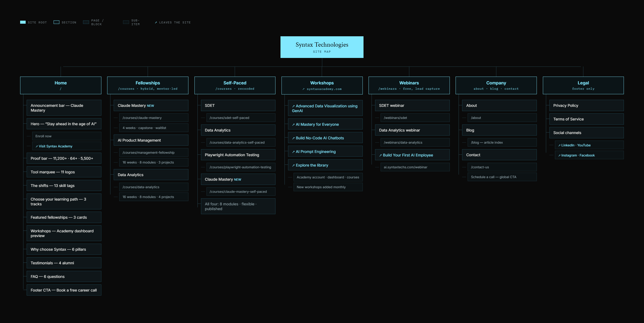Select About under Company
The width and height of the screenshot is (644, 323).
(499, 105)
